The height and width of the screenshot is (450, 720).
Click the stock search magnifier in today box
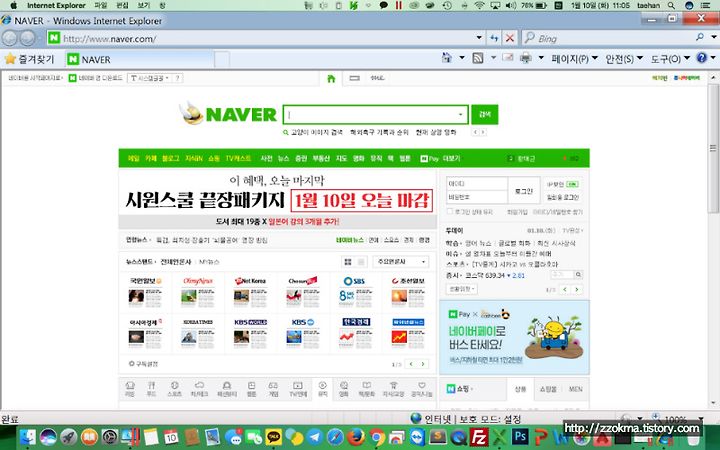pyautogui.click(x=579, y=275)
